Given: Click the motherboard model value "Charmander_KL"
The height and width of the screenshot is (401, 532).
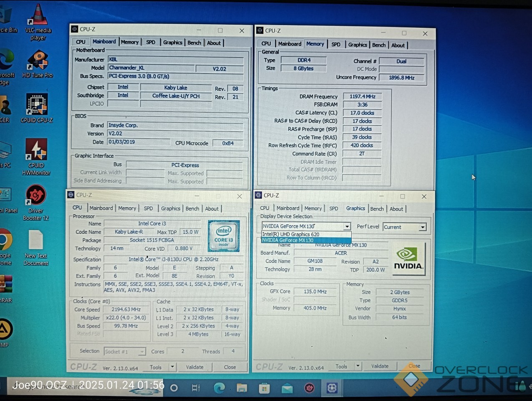Looking at the screenshot, I should tap(151, 68).
